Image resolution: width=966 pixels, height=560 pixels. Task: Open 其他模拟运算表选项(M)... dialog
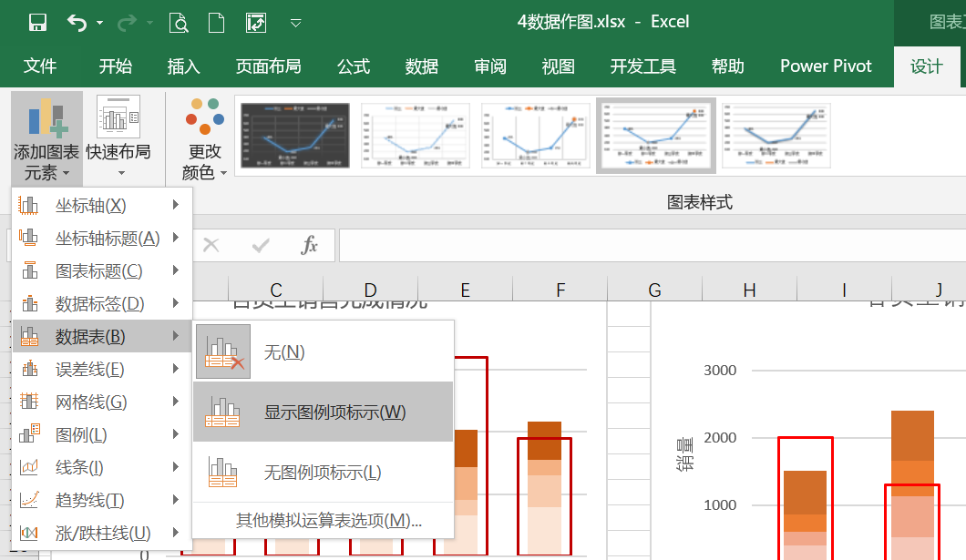pos(324,521)
